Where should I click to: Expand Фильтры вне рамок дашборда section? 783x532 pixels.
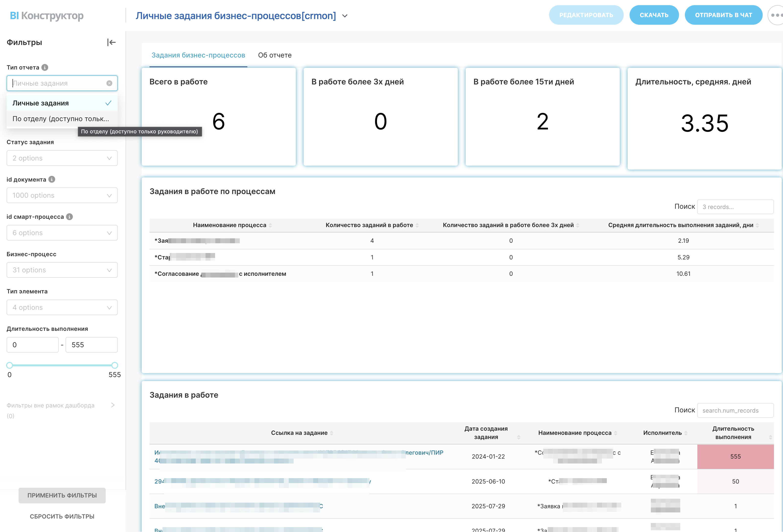(x=113, y=405)
